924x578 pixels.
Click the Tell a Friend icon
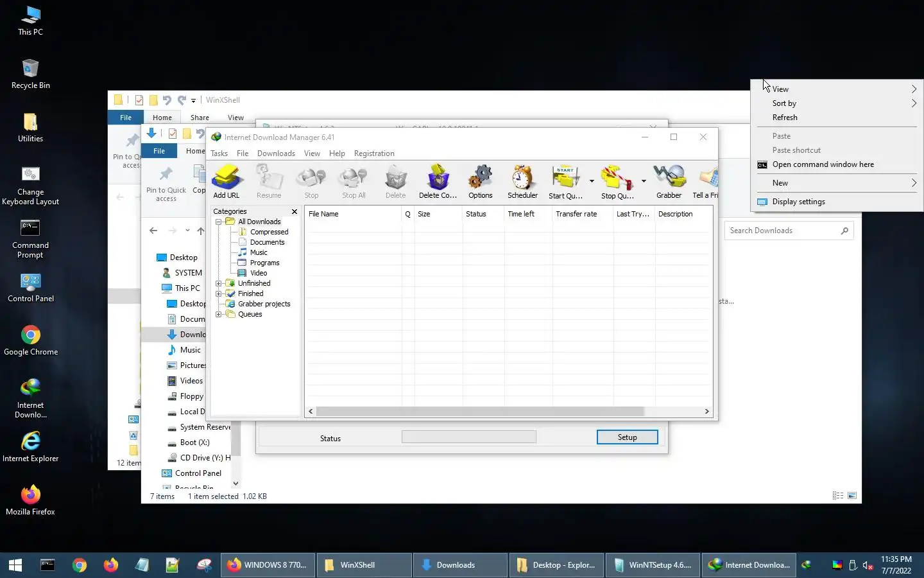[705, 182]
